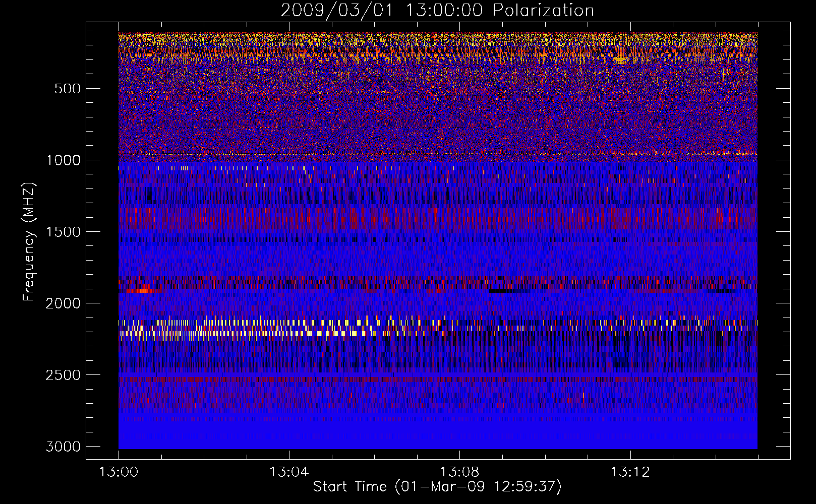Click the 1000 frequency tick label

coord(64,160)
